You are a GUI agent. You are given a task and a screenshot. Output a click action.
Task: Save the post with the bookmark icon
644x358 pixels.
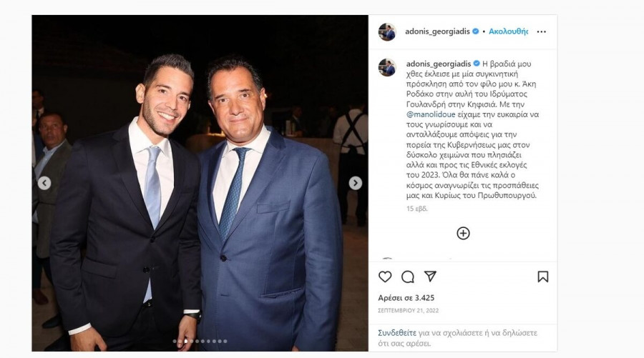click(542, 277)
